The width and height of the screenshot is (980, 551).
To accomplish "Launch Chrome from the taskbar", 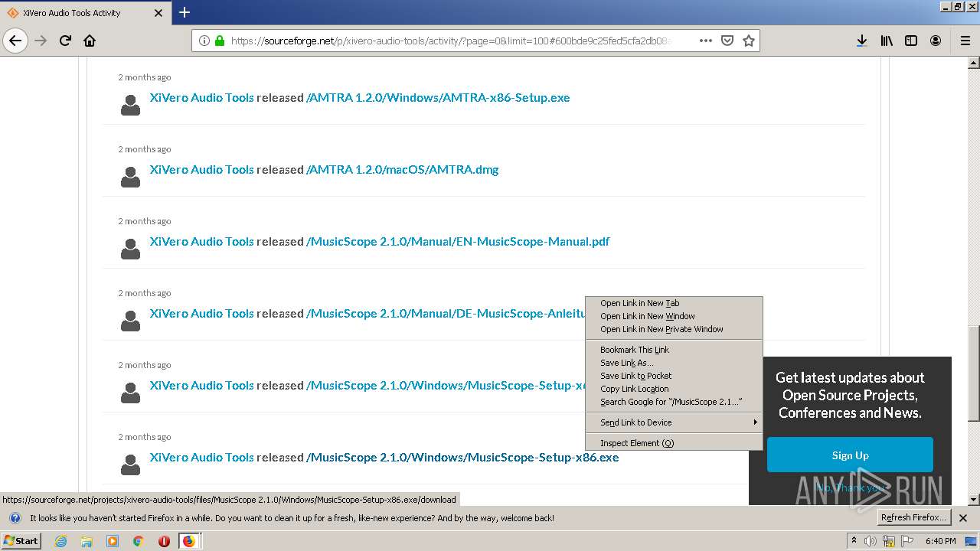I will [138, 541].
